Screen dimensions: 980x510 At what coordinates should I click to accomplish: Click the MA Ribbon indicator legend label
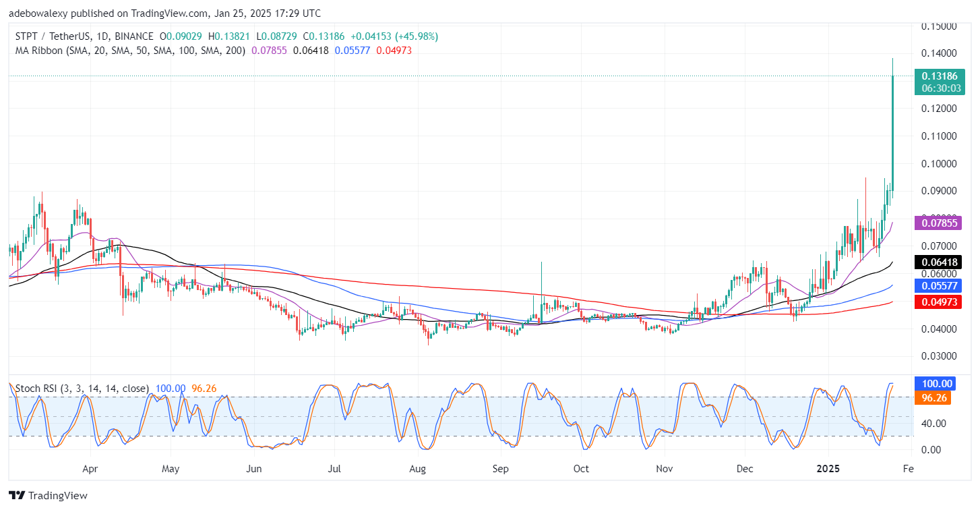(129, 50)
